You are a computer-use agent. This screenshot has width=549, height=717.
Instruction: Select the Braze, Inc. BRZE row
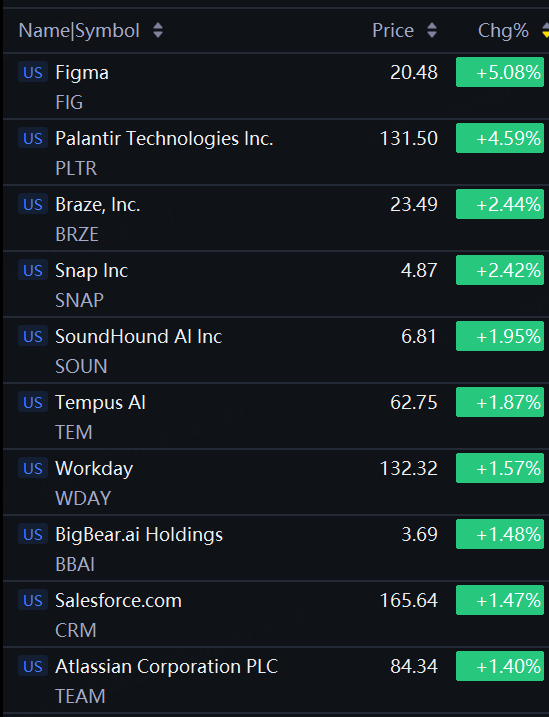pyautogui.click(x=274, y=218)
